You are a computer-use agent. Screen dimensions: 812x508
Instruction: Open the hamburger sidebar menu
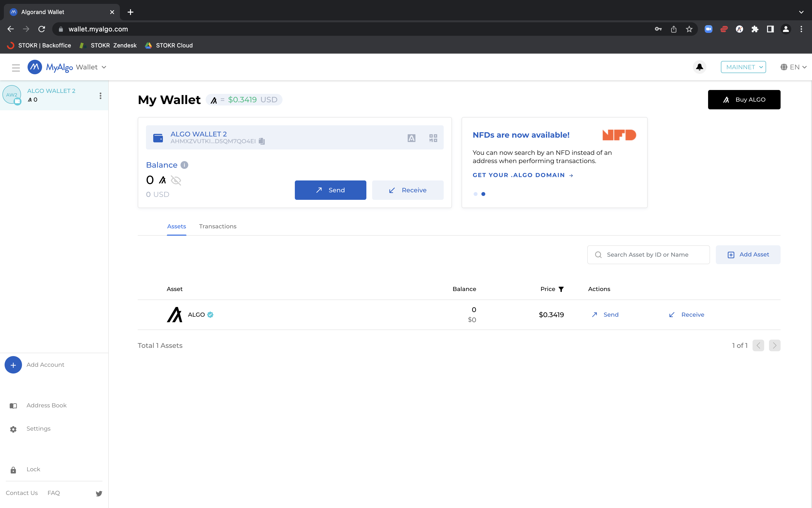[x=16, y=67]
